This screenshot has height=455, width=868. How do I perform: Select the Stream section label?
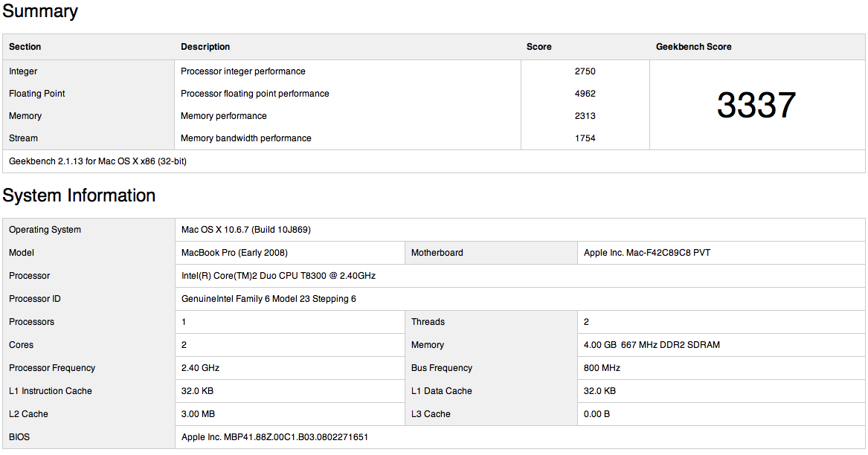pos(23,138)
